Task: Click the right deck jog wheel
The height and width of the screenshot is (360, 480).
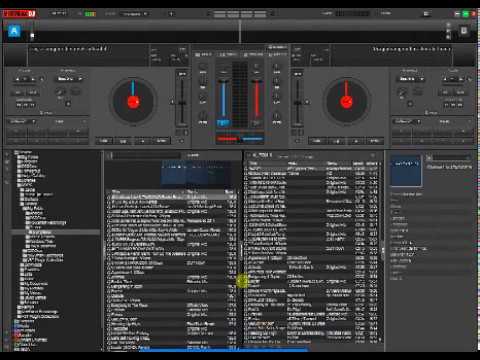Action: (347, 101)
